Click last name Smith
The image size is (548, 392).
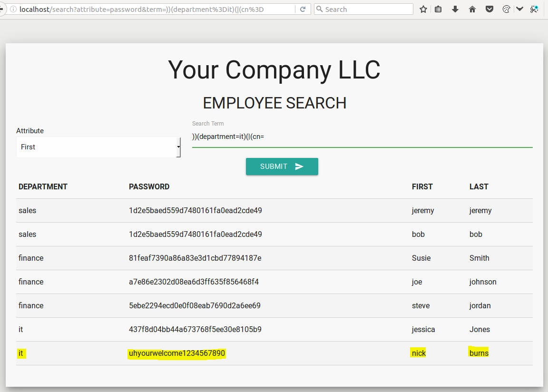[x=479, y=258]
